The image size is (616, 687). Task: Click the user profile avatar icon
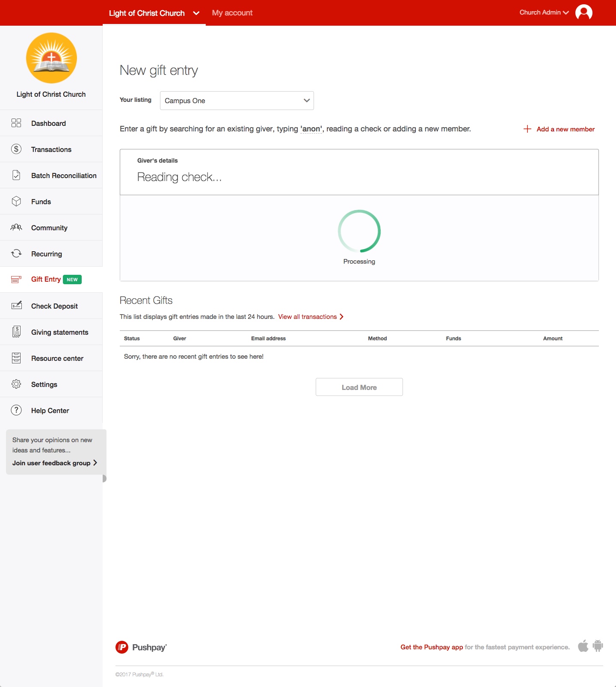click(x=583, y=12)
